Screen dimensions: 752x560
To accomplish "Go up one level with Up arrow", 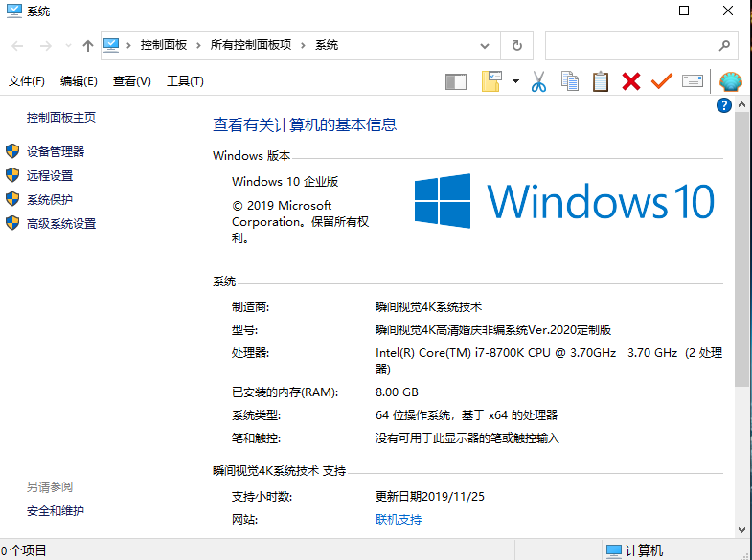I will click(87, 46).
